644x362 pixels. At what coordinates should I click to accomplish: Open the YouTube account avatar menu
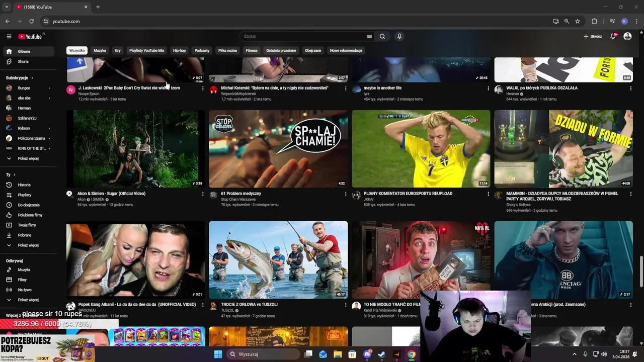pos(627,36)
